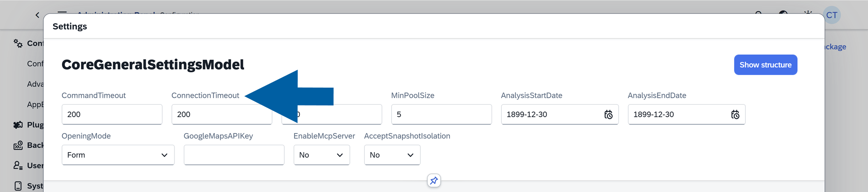Click the Settings dialog title
The height and width of the screenshot is (192, 868).
[70, 26]
